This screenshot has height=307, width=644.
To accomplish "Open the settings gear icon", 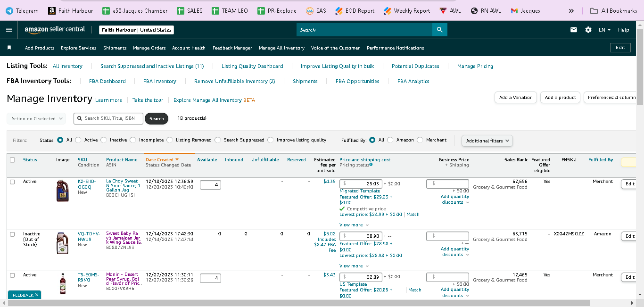I will (588, 30).
